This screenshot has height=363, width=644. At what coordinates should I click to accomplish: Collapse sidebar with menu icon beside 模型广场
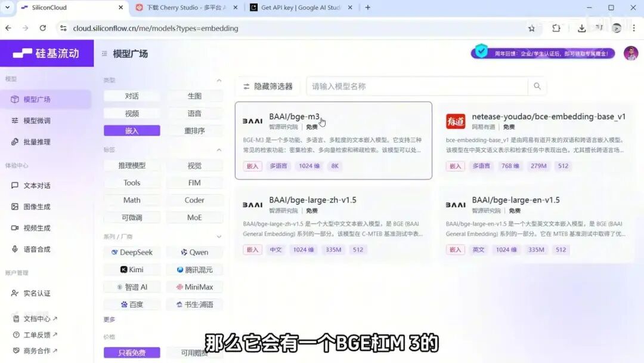click(104, 54)
